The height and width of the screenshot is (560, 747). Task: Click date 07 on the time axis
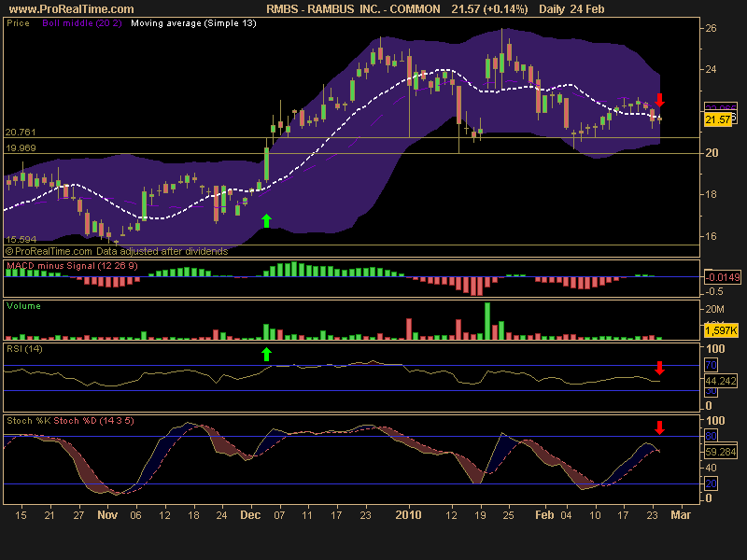[x=279, y=515]
